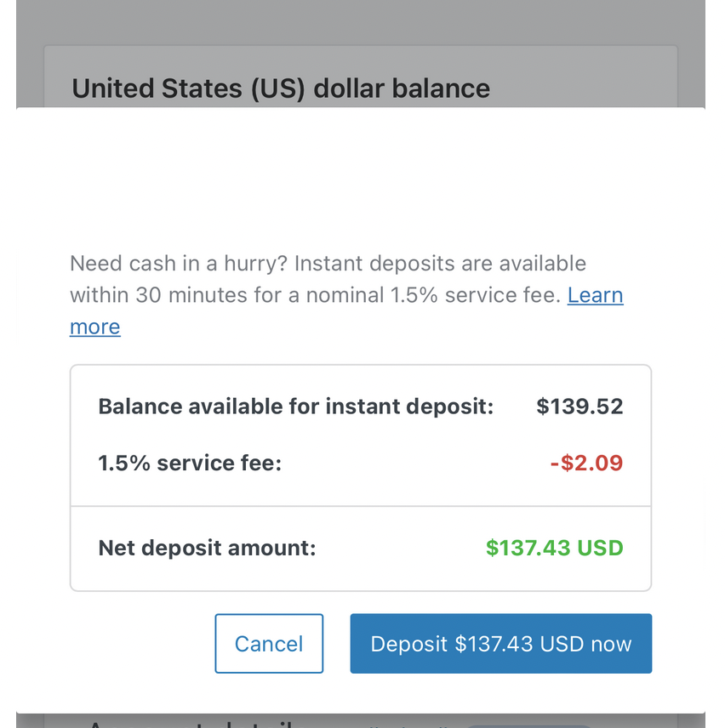
Task: Select the -$2.09 service fee amount
Action: 586,463
